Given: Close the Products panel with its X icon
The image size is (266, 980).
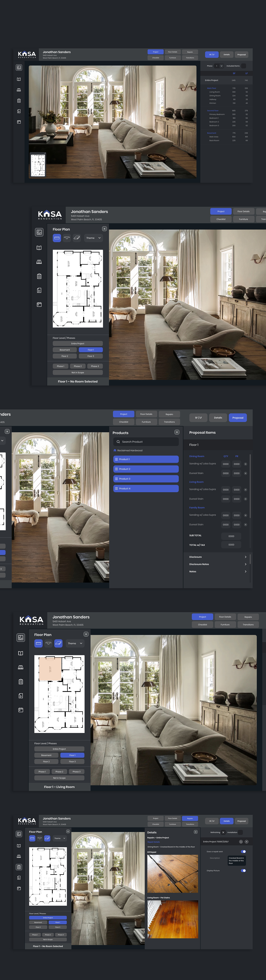Looking at the screenshot, I should (177, 432).
